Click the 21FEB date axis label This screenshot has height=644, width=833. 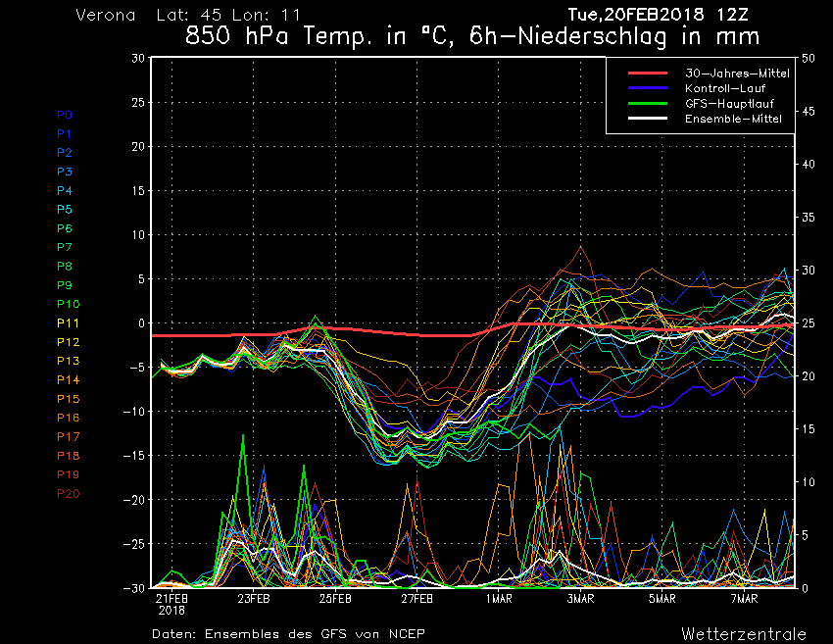click(171, 599)
